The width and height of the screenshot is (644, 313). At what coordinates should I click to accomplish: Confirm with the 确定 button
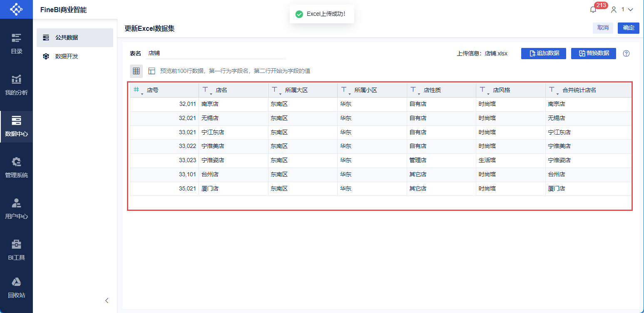629,28
